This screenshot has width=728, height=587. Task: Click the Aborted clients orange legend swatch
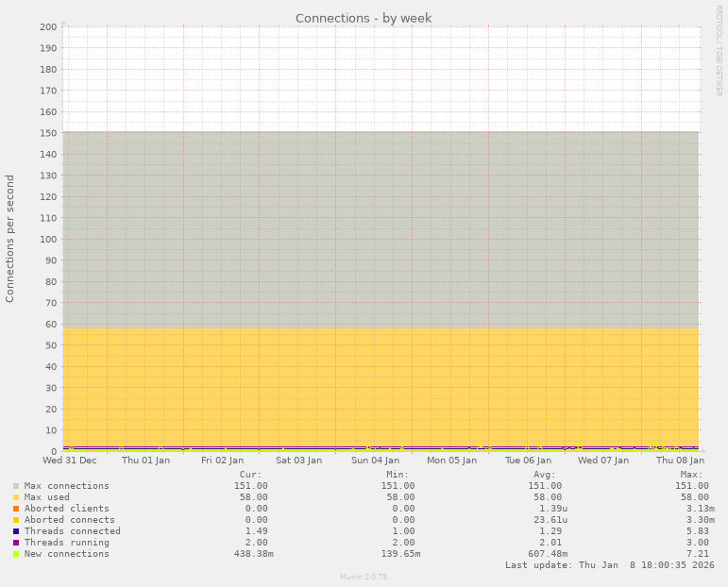16,509
